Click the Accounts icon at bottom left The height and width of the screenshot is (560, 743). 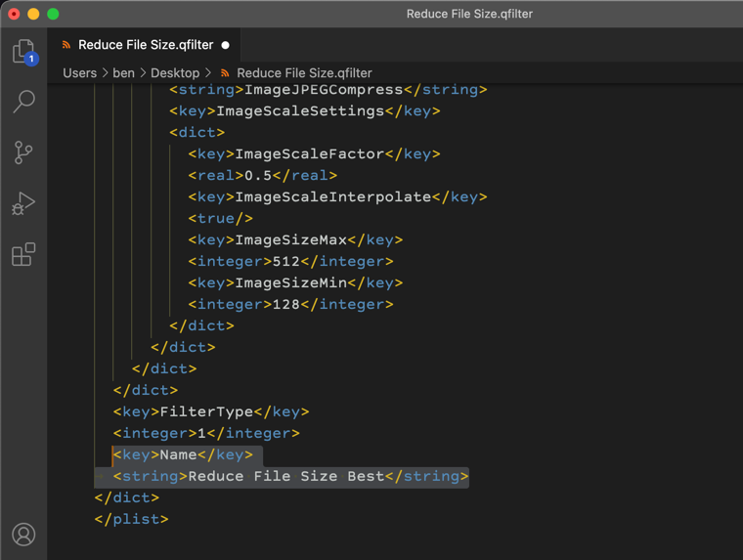23,534
